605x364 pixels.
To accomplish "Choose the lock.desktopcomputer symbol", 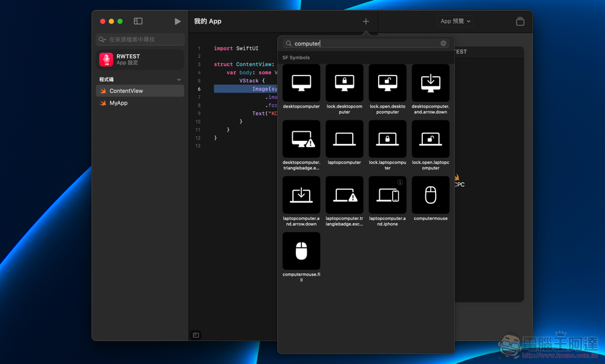I will click(344, 83).
